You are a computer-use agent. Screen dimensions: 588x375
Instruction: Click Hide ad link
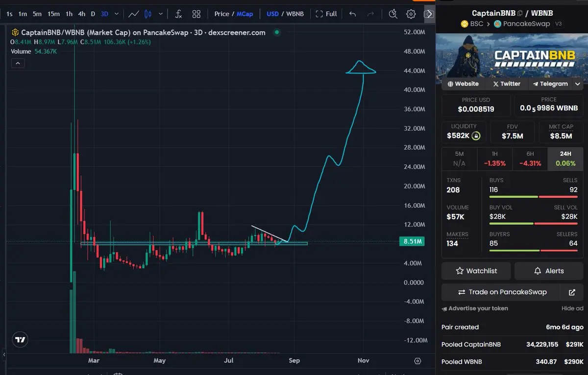tap(572, 308)
